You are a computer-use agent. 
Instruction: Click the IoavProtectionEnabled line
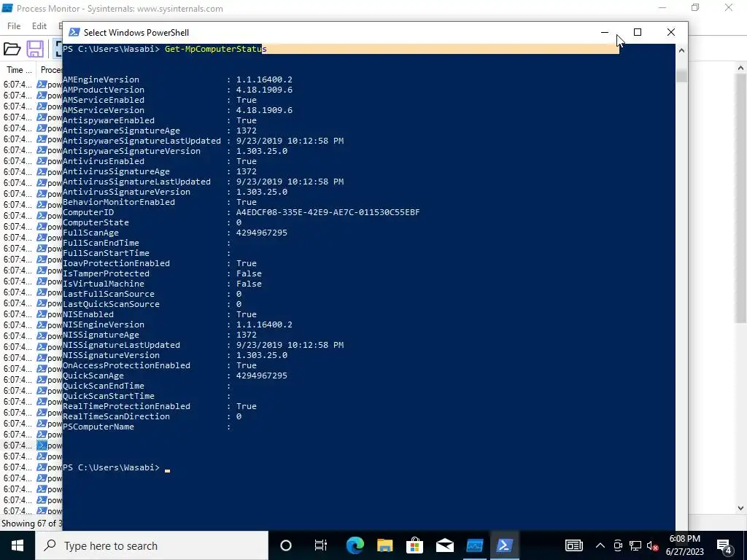pyautogui.click(x=160, y=263)
